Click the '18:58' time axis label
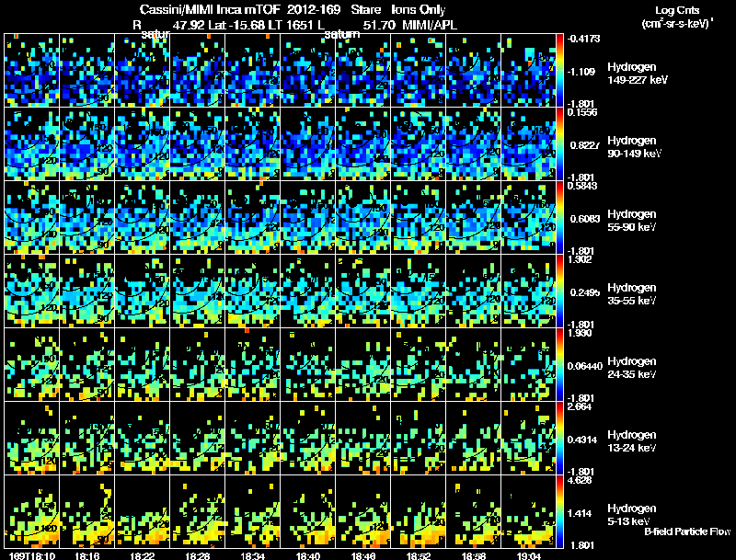 pos(473,555)
